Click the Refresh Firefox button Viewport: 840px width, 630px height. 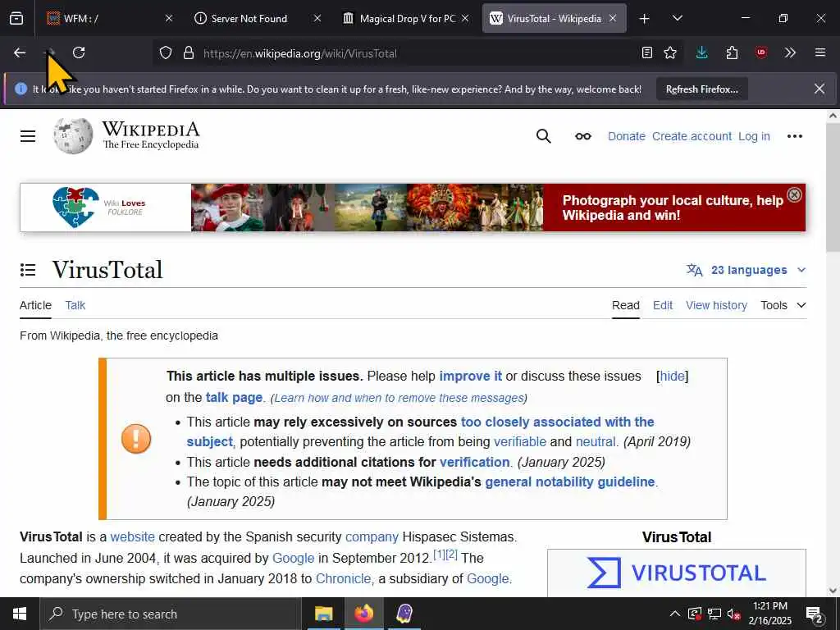point(702,89)
